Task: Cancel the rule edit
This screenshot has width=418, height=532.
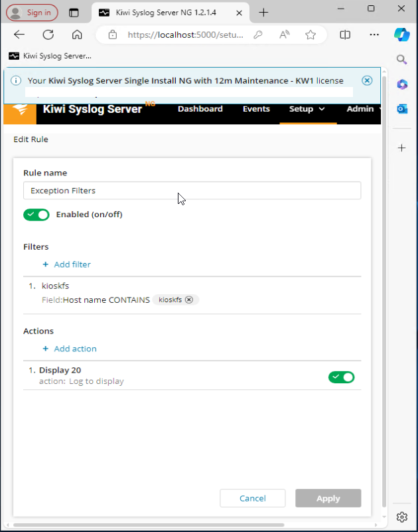Action: [253, 498]
